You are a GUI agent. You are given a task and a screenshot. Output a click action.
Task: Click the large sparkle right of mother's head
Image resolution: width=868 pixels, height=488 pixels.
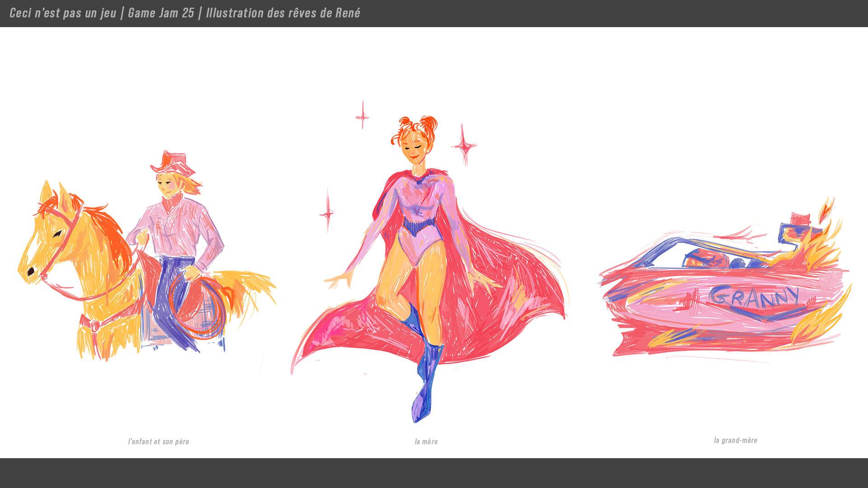tap(463, 145)
